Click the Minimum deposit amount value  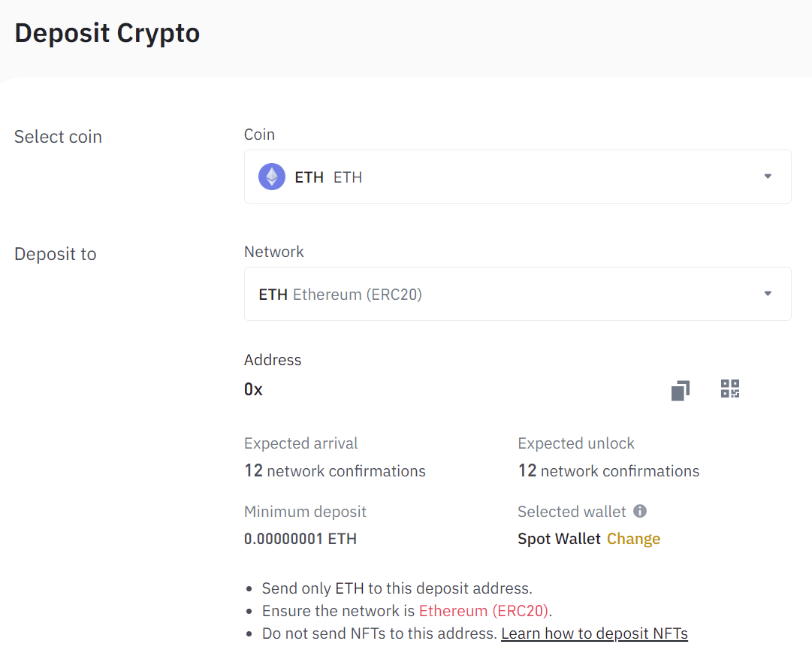(300, 539)
